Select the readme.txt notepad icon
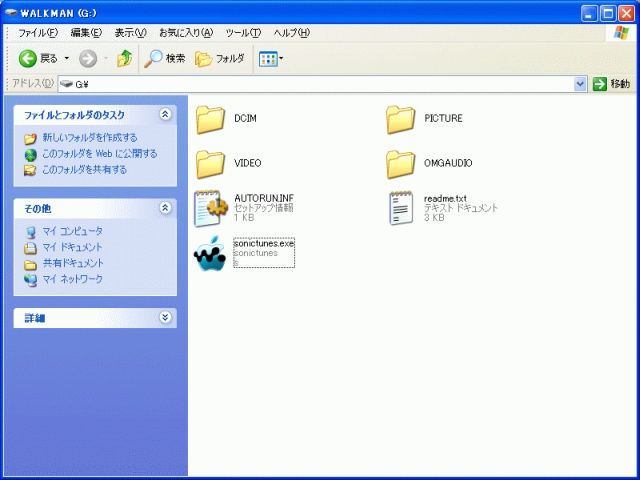640x480 pixels. coord(401,208)
